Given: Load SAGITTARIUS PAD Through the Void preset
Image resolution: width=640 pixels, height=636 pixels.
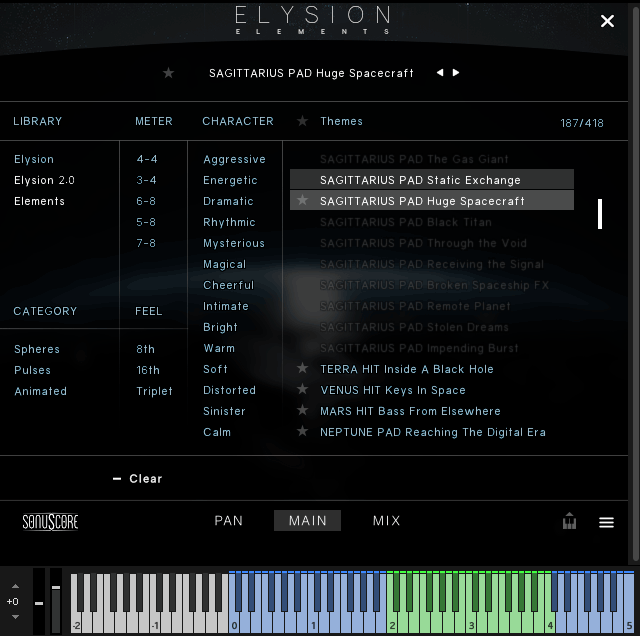Looking at the screenshot, I should [x=423, y=243].
